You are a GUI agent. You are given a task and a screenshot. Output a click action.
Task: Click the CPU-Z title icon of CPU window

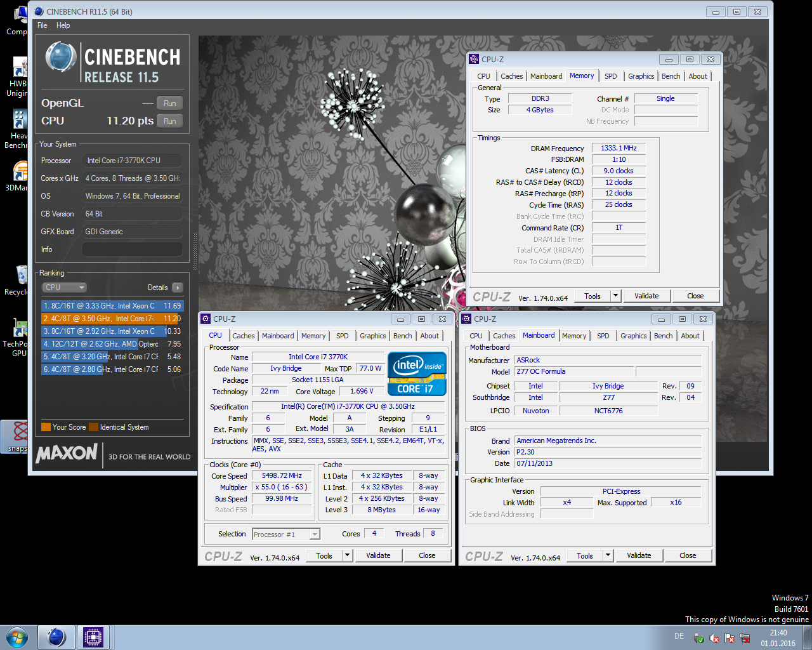pyautogui.click(x=206, y=319)
